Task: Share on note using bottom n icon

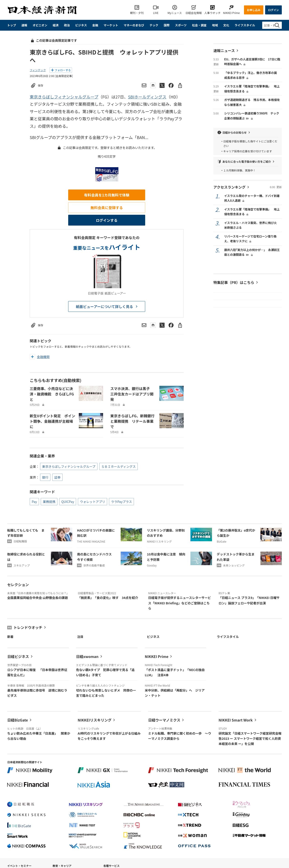Action: pyautogui.click(x=153, y=325)
